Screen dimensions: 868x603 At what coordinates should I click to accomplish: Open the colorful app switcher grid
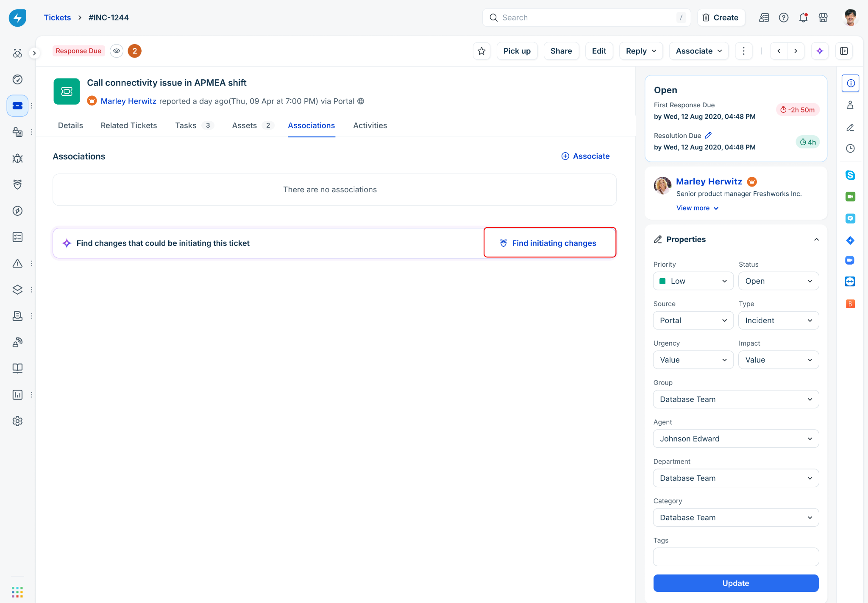point(17,592)
